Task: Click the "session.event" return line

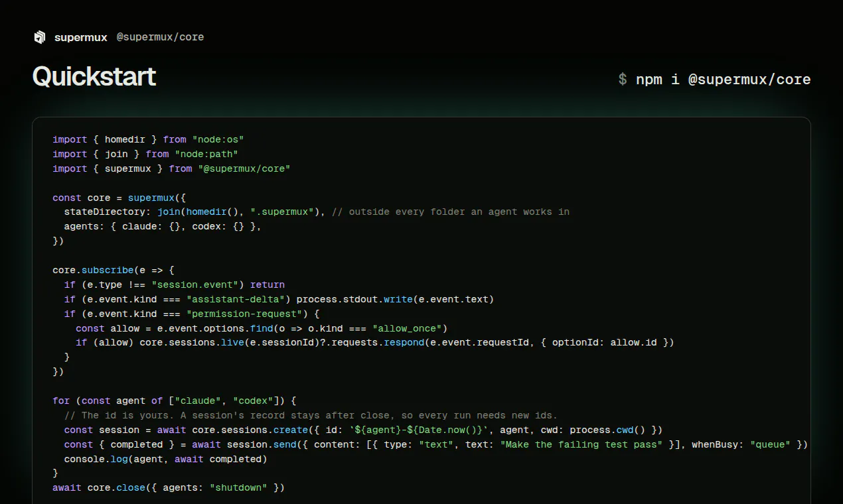Action: point(175,285)
